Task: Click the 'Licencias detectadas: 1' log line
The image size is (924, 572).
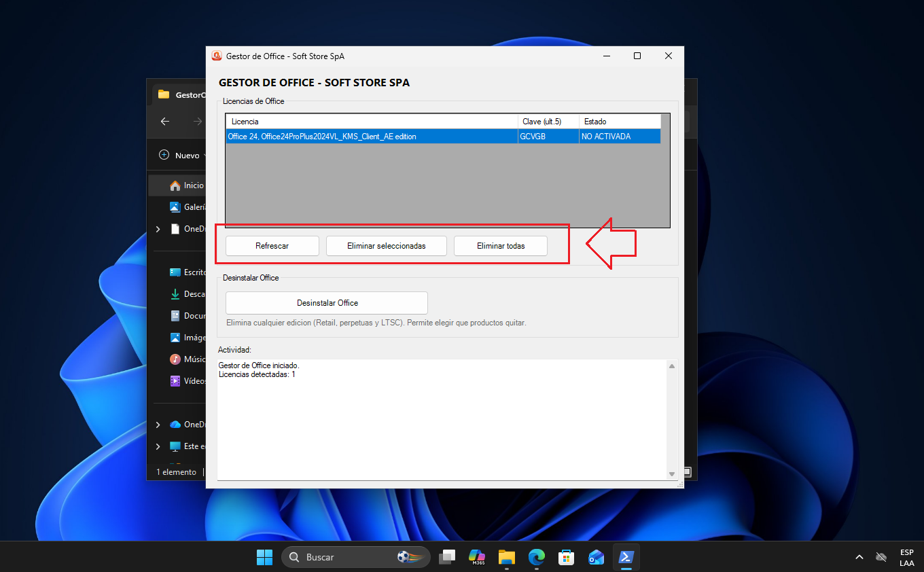Action: (257, 374)
